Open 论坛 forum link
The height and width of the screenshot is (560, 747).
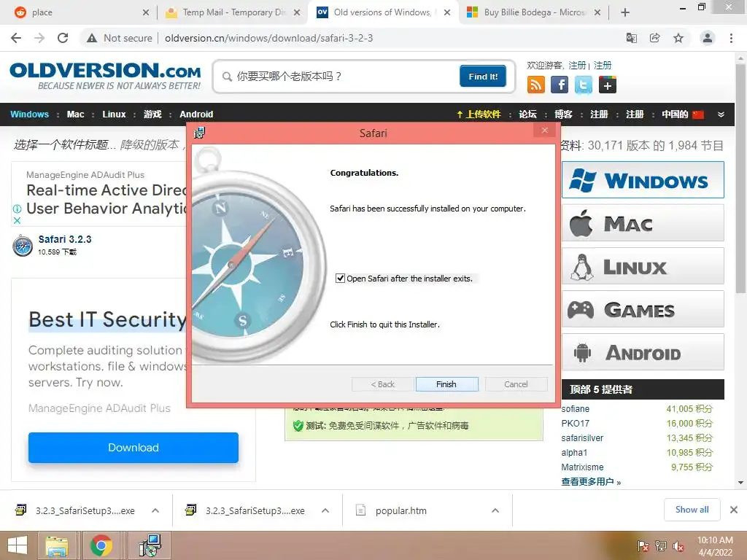[x=528, y=114]
